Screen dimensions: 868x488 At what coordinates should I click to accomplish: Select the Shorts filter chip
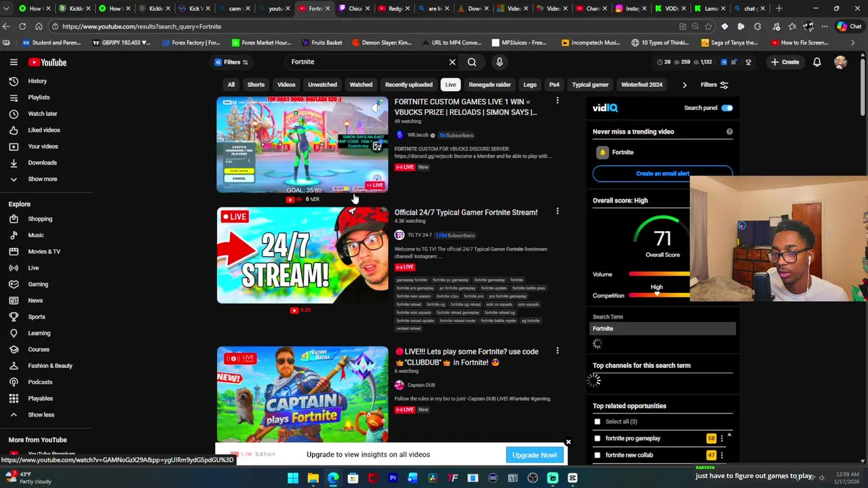(x=256, y=85)
